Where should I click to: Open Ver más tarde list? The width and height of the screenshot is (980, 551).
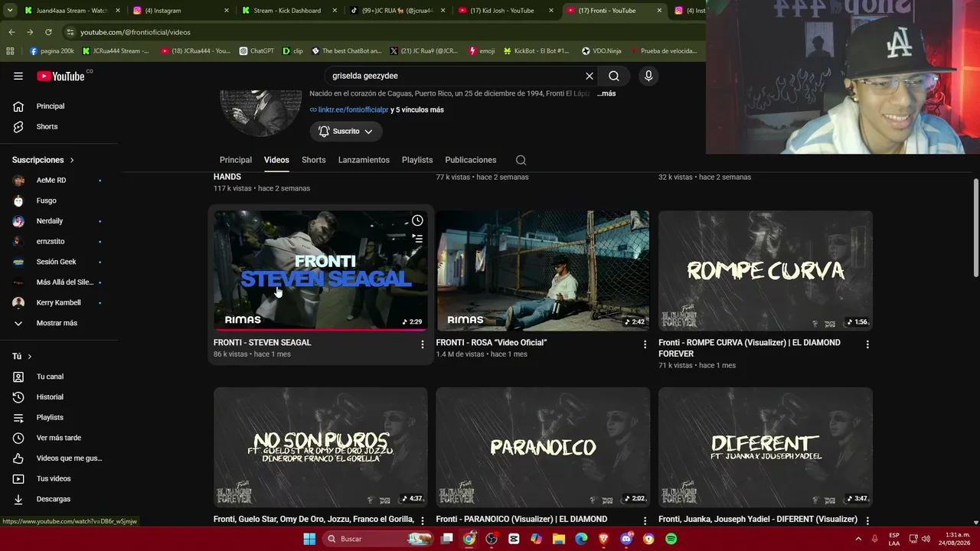pos(59,438)
